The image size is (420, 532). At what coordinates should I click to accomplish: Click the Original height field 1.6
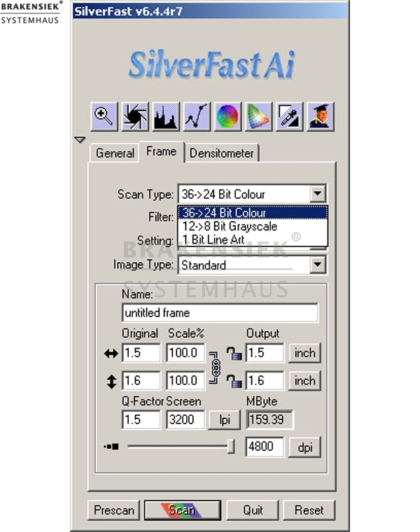[141, 380]
